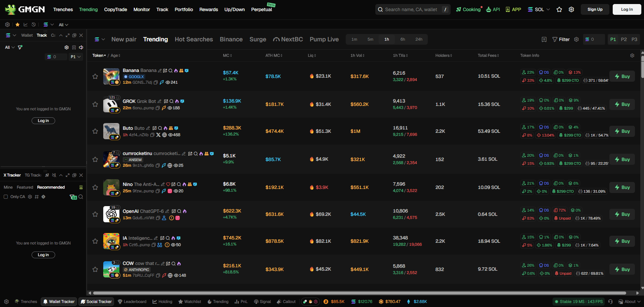Image resolution: width=644 pixels, height=307 pixels.
Task: Open the Filter control
Action: (561, 39)
